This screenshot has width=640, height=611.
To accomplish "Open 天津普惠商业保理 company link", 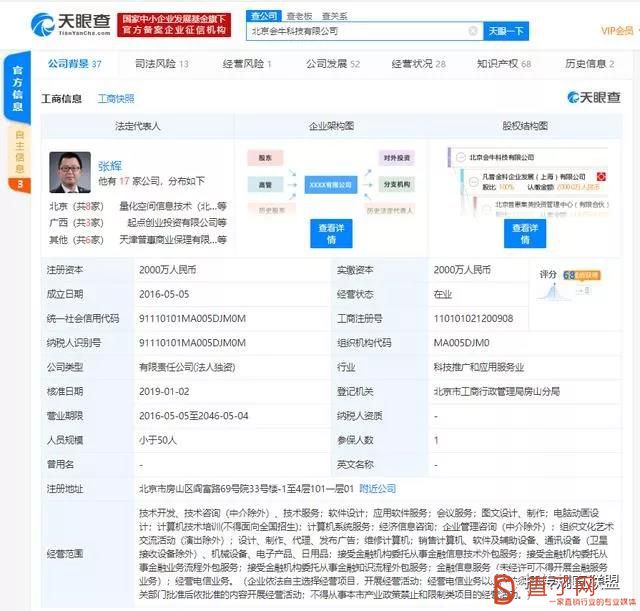I will coord(173,240).
